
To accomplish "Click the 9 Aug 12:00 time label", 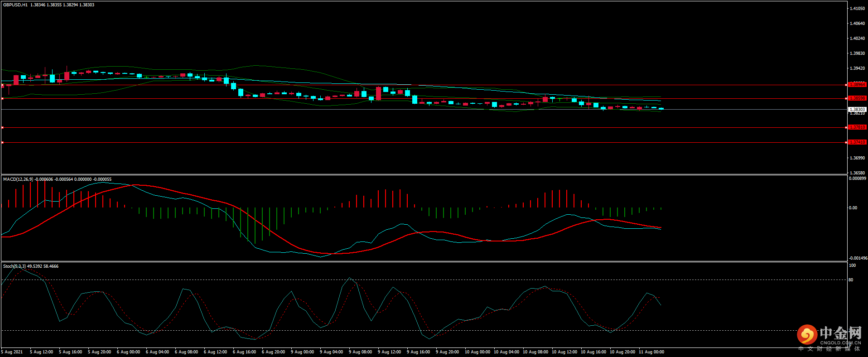I will pos(389,352).
